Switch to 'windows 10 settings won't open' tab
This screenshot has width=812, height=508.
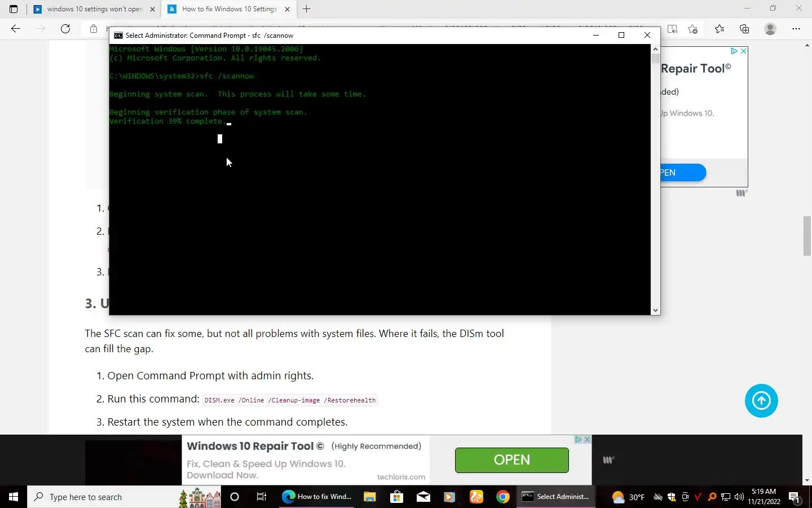click(94, 9)
